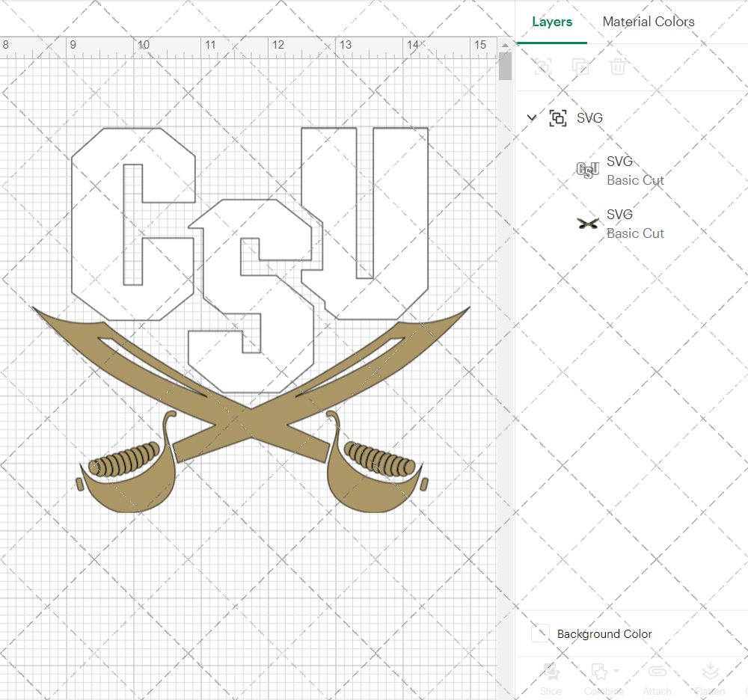Open the Combine dropdown
Image resolution: width=748 pixels, height=700 pixels.
point(604,679)
